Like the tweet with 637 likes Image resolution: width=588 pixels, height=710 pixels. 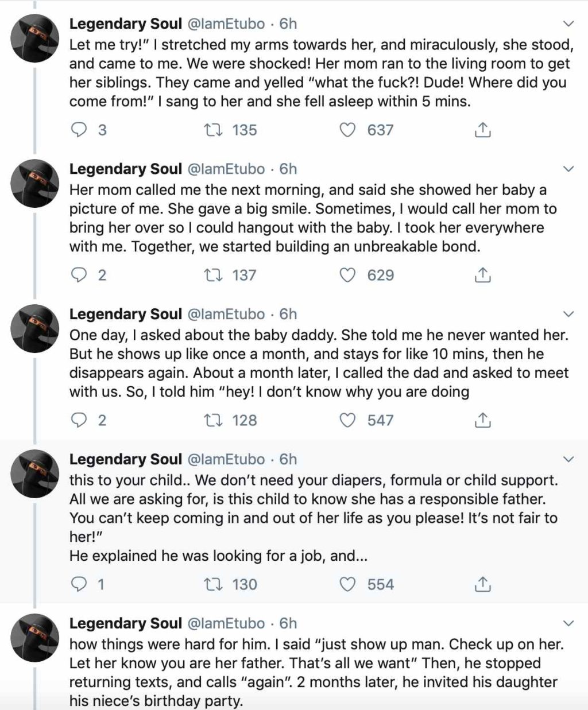coord(347,130)
